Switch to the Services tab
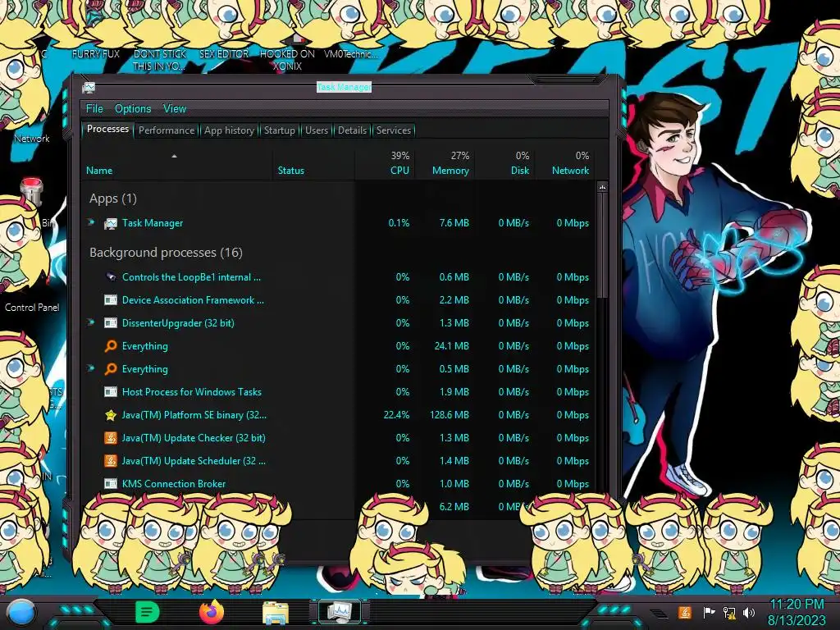Image resolution: width=840 pixels, height=630 pixels. pyautogui.click(x=394, y=130)
